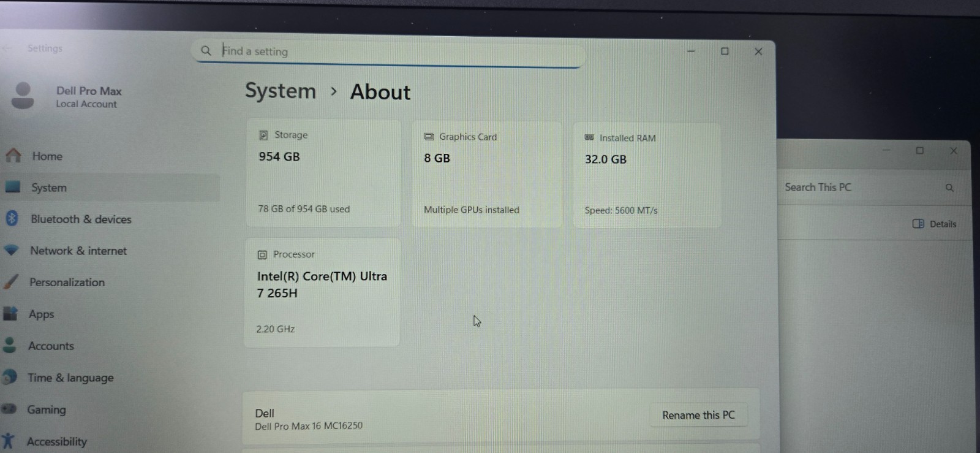Click the Details pane icon in Explorer window

(918, 224)
